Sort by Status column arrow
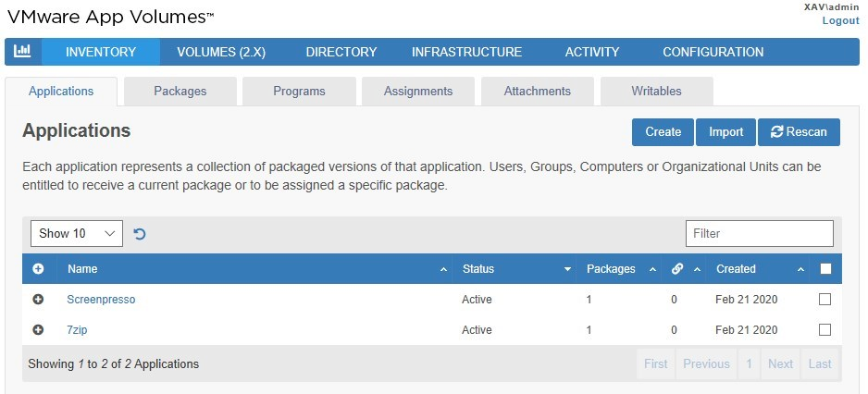Image resolution: width=868 pixels, height=394 pixels. (567, 269)
